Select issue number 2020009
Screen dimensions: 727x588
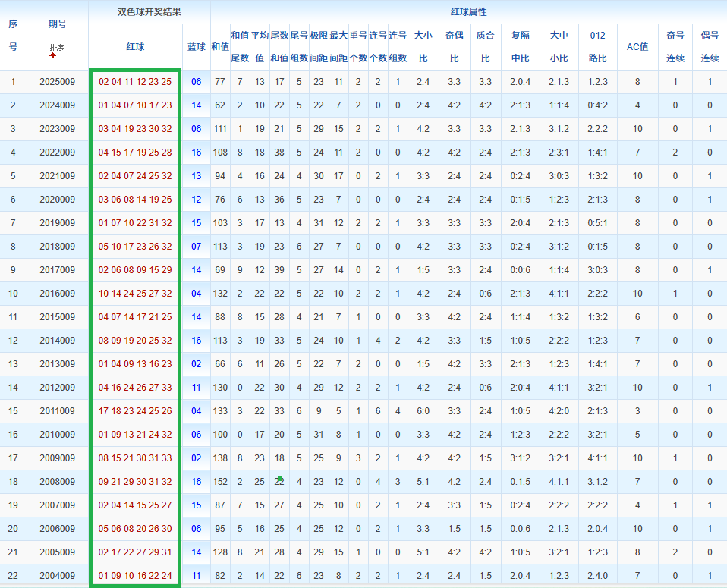57,200
